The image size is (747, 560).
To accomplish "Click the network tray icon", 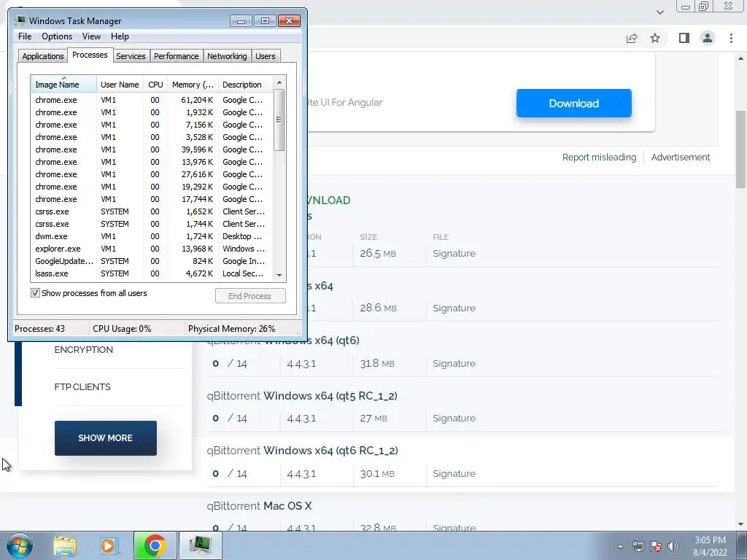I will pos(638,546).
